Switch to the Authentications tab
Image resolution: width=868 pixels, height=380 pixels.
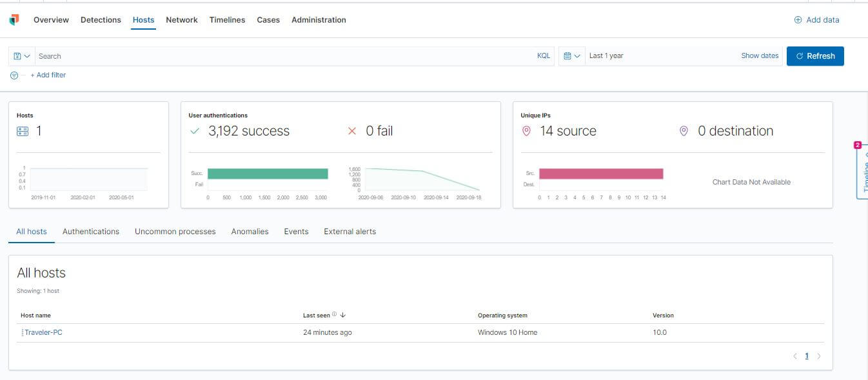coord(90,231)
